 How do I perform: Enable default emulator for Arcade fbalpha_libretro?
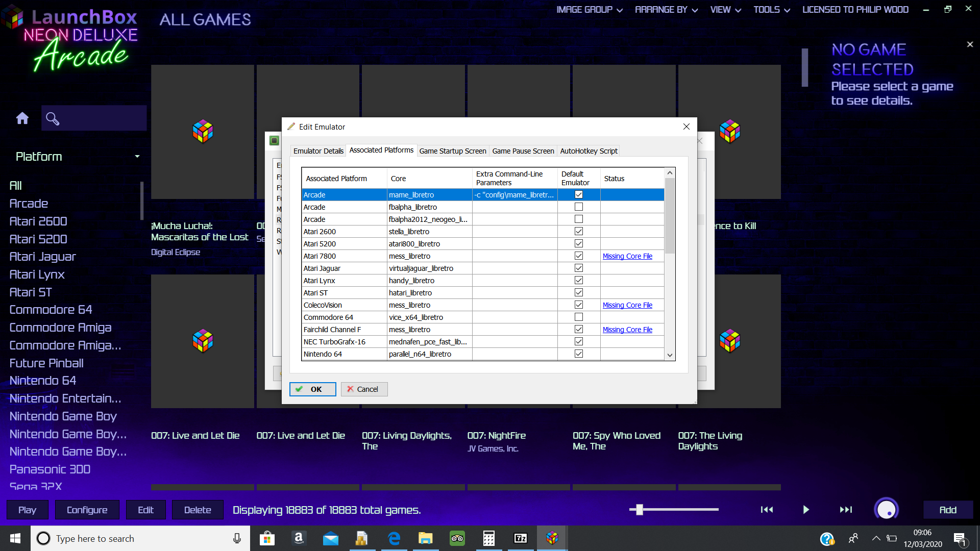[x=579, y=207]
